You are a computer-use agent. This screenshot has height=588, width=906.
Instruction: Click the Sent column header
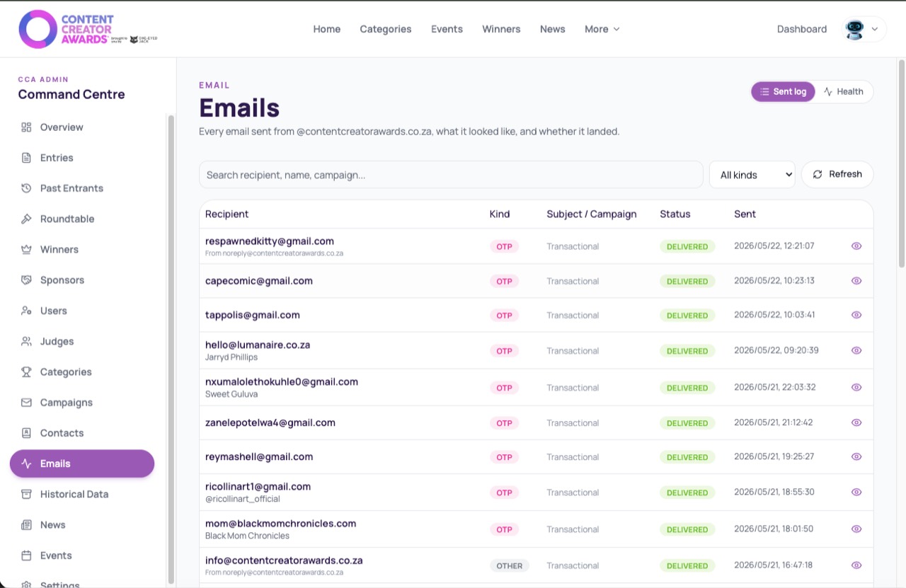click(745, 214)
